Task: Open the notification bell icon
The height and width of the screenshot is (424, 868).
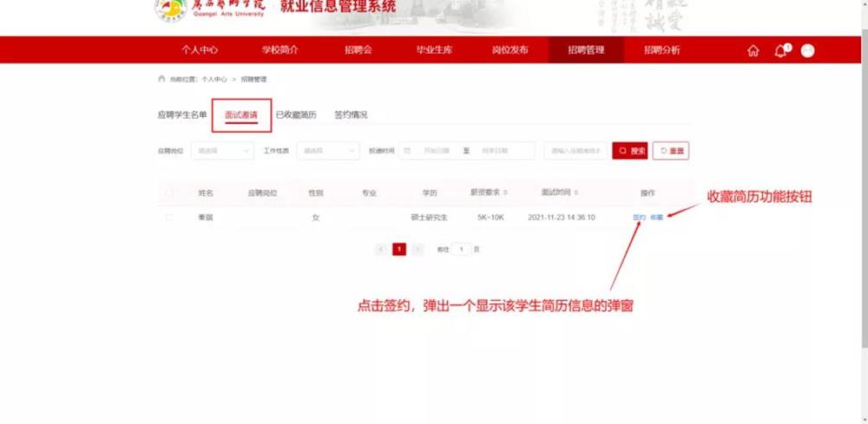Action: click(780, 51)
